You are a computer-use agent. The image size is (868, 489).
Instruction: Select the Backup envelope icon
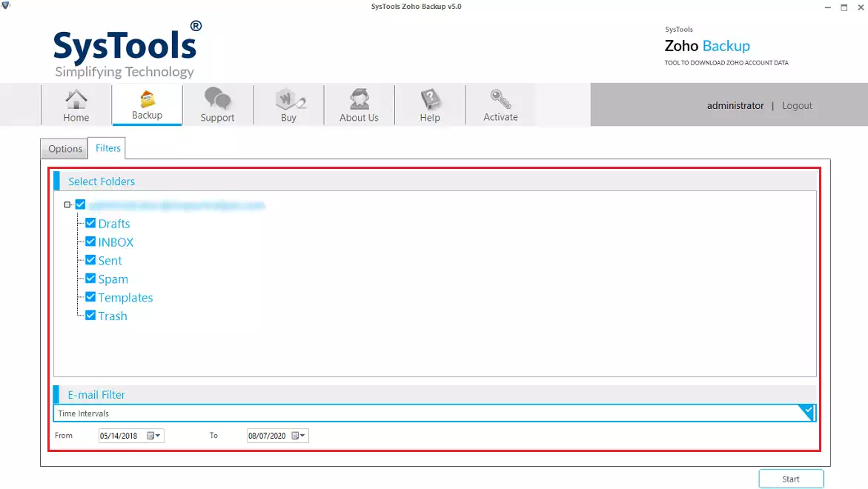click(148, 99)
